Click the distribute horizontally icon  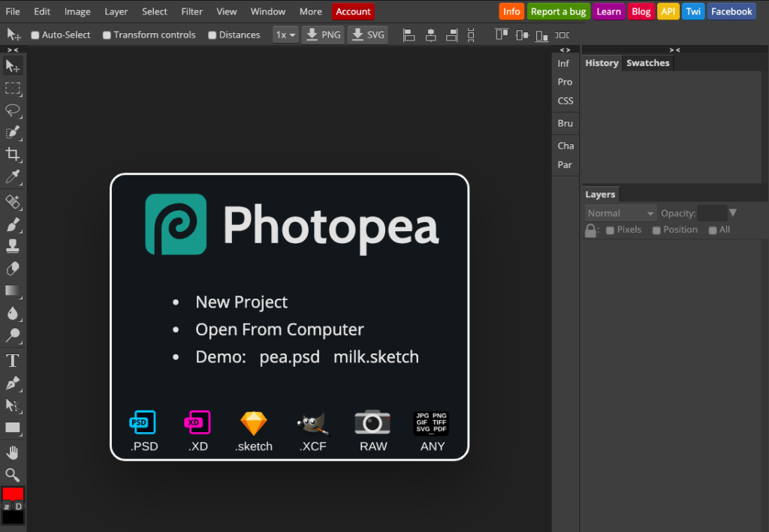click(562, 35)
